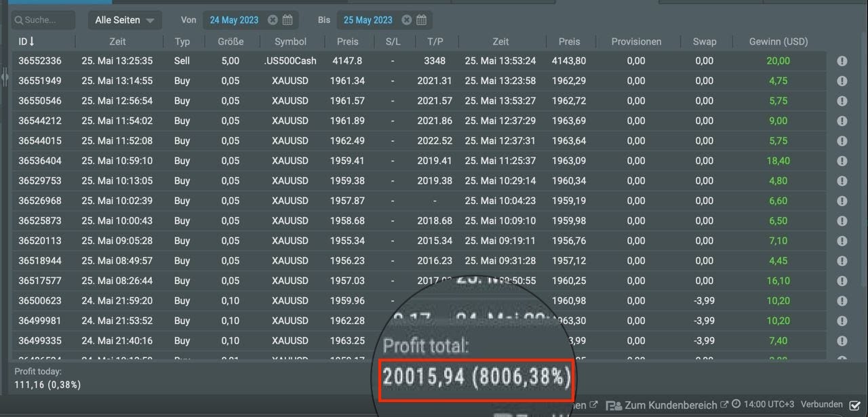
Task: Sort by Gewinn (USD) column header
Action: tap(778, 41)
